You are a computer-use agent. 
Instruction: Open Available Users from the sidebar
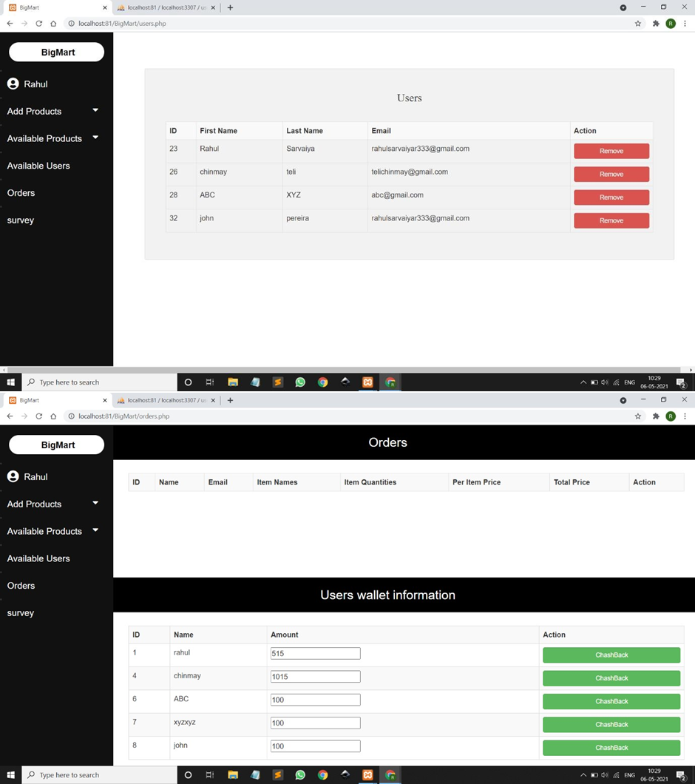pyautogui.click(x=38, y=166)
